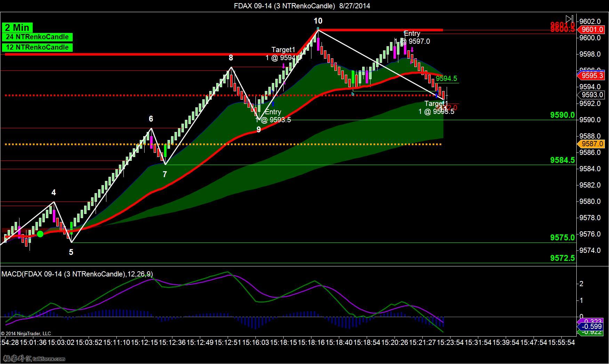Image resolution: width=609 pixels, height=364 pixels.
Task: Click the 9602.0 price axis label
Action: pyautogui.click(x=590, y=22)
